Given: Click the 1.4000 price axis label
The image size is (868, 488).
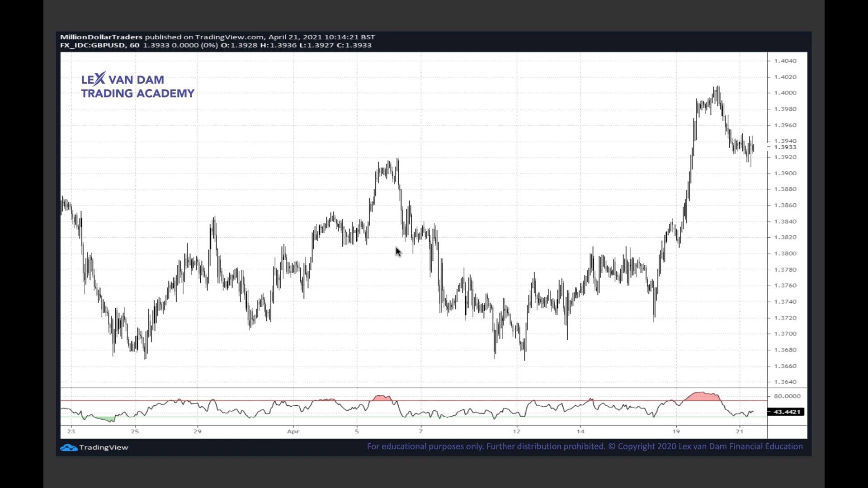Looking at the screenshot, I should (x=785, y=93).
